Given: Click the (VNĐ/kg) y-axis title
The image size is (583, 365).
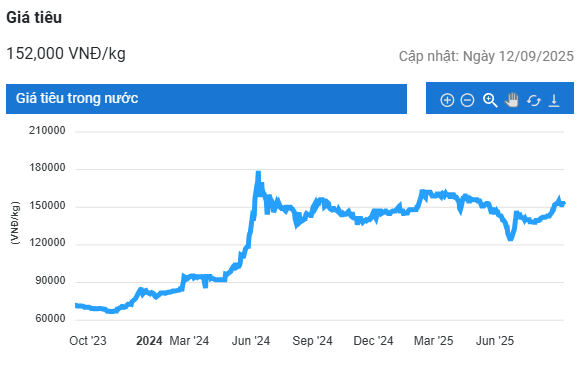Looking at the screenshot, I should click(x=15, y=223).
